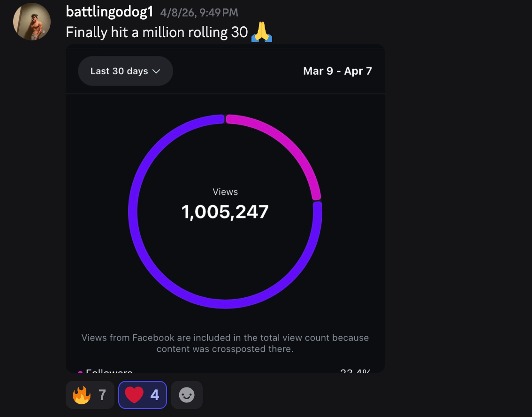532x417 pixels.
Task: Click the Followers legend dot
Action: [x=80, y=371]
